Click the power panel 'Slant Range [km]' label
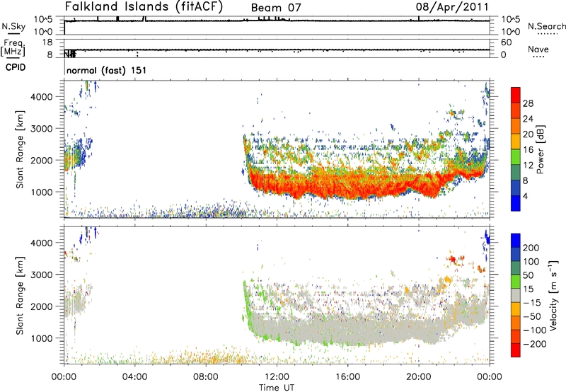The height and width of the screenshot is (392, 566). pos(20,149)
